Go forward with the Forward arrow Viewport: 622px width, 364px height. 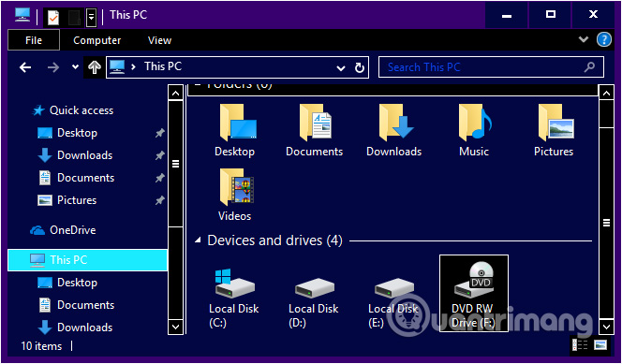pos(52,67)
